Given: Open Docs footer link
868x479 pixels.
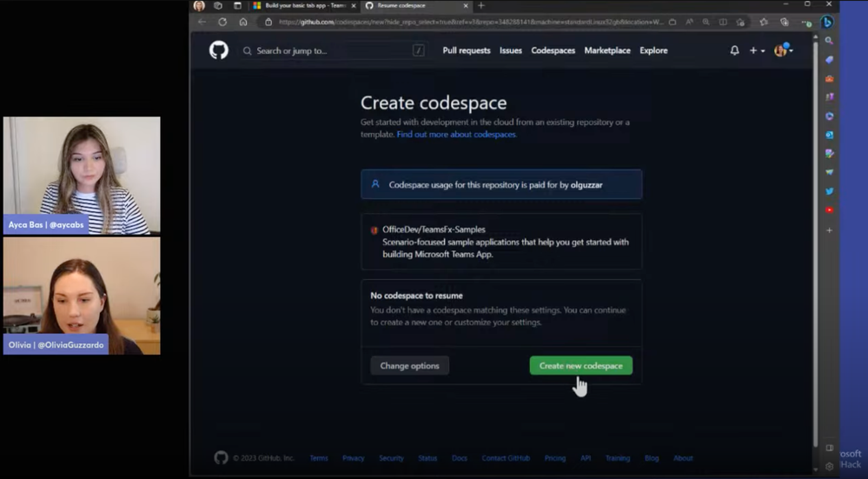Looking at the screenshot, I should 460,458.
